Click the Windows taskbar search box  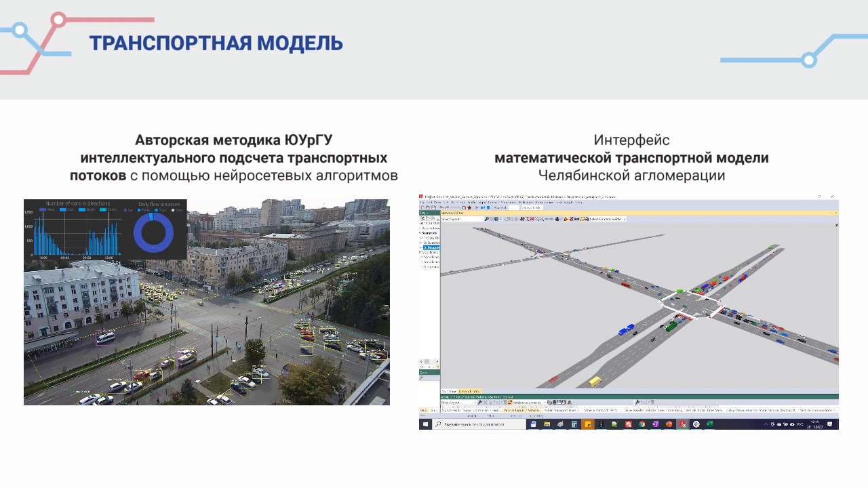[479, 424]
